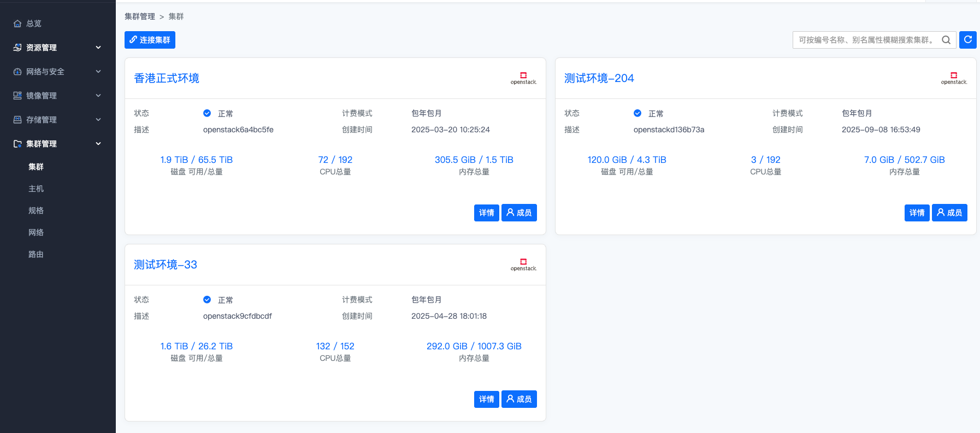Open 详情 for 香港正式环境 cluster

(486, 213)
